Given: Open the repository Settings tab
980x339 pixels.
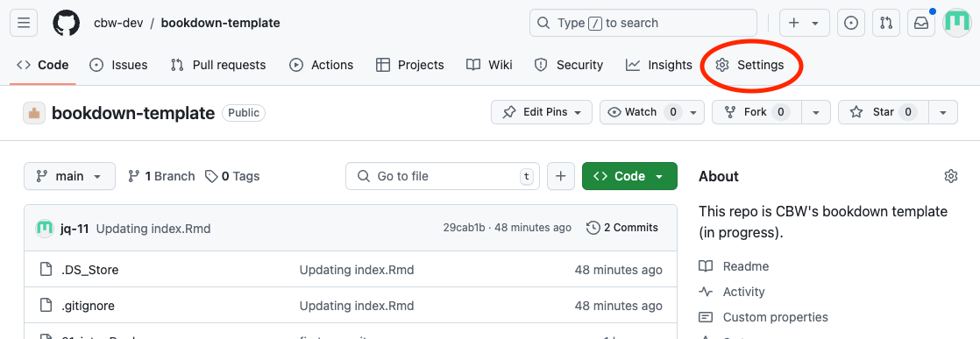Looking at the screenshot, I should coord(750,65).
